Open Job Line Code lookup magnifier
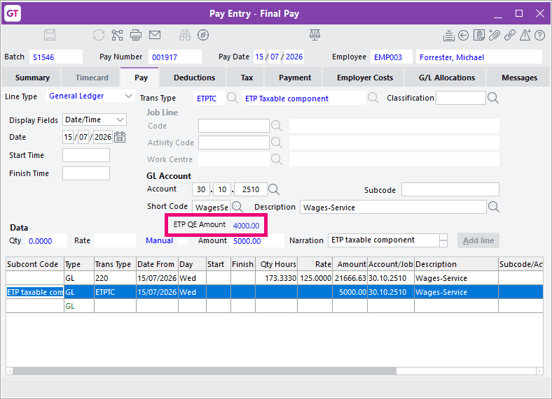 276,125
